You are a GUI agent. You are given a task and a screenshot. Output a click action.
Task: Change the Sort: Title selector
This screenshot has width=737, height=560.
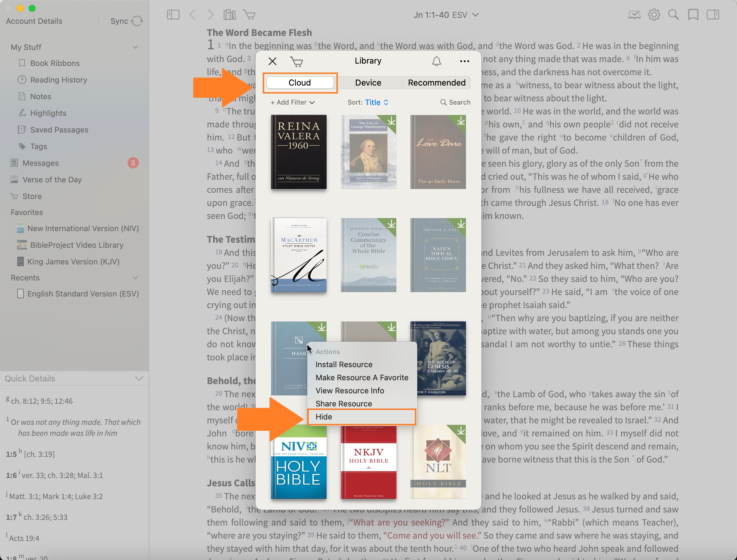pyautogui.click(x=376, y=102)
